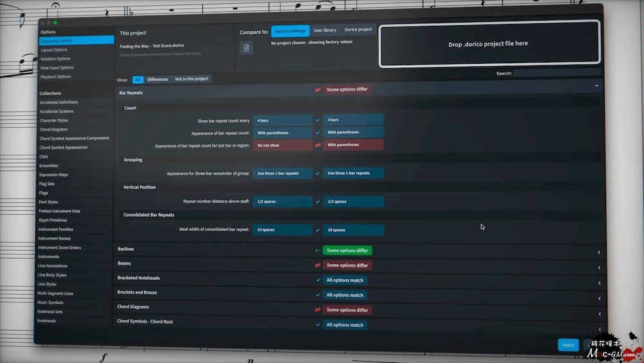This screenshot has width=644, height=363.
Task: Show All options filter
Action: (138, 79)
